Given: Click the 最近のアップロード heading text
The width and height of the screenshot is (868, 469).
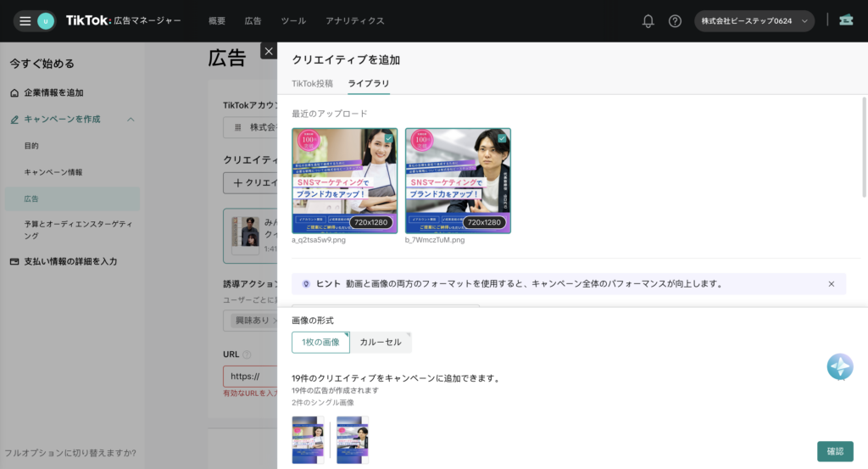Looking at the screenshot, I should 330,114.
